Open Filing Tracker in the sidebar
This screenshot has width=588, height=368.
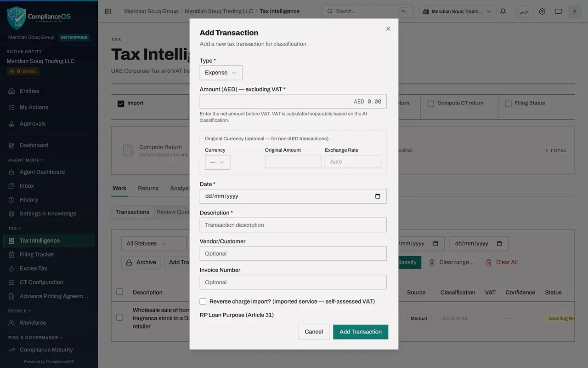pyautogui.click(x=49, y=254)
